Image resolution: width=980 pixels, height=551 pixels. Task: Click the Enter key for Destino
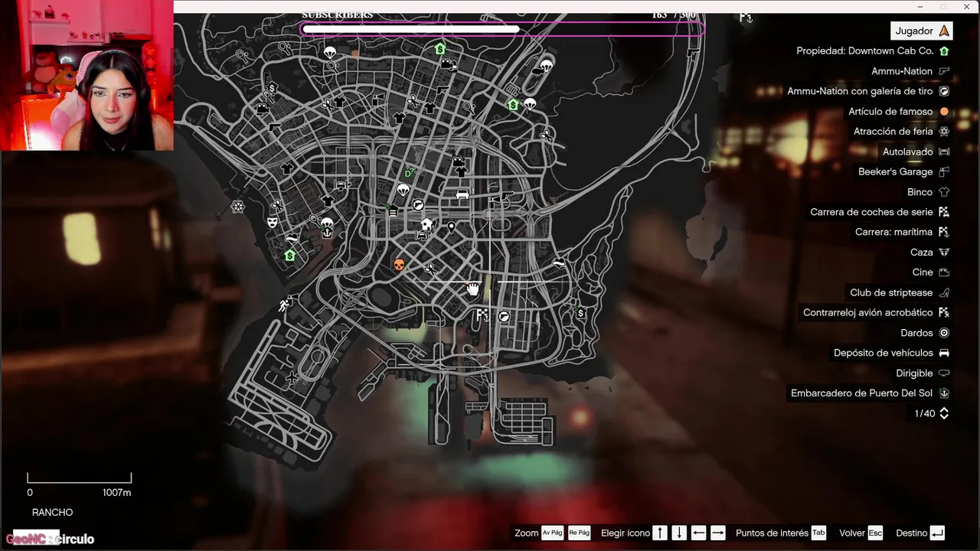coord(938,533)
